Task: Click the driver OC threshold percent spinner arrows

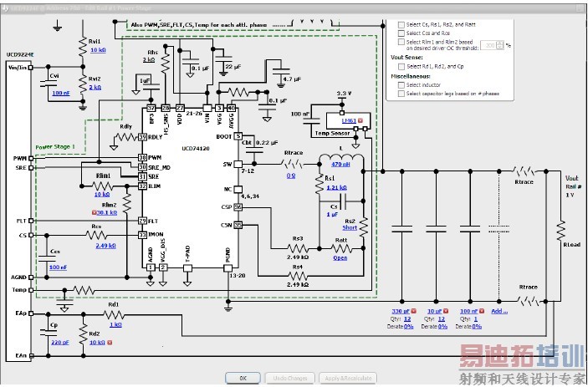Action: [500, 45]
